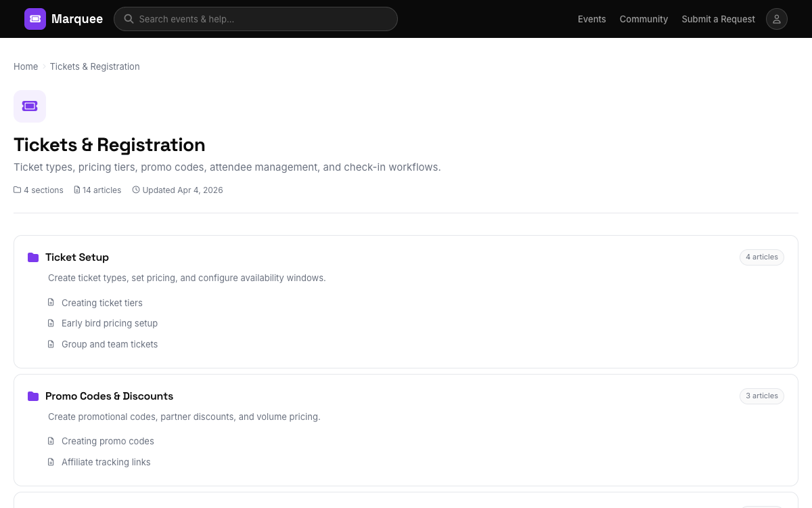Click the Marquee ticket logo icon
The width and height of the screenshot is (812, 508).
click(x=35, y=19)
